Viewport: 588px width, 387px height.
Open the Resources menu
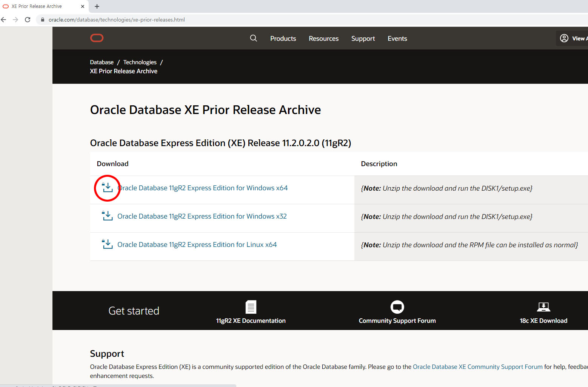click(323, 39)
